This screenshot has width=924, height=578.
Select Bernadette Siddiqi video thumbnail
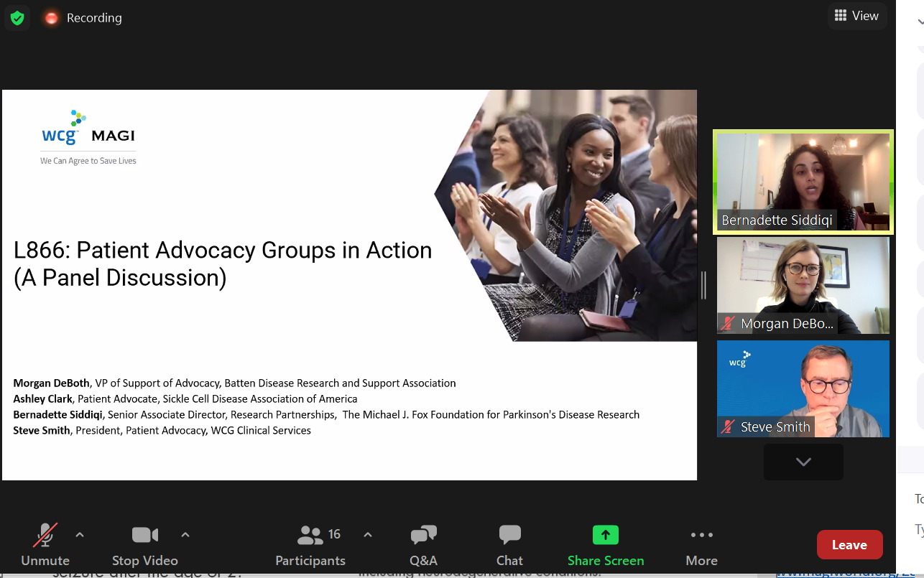(x=803, y=182)
